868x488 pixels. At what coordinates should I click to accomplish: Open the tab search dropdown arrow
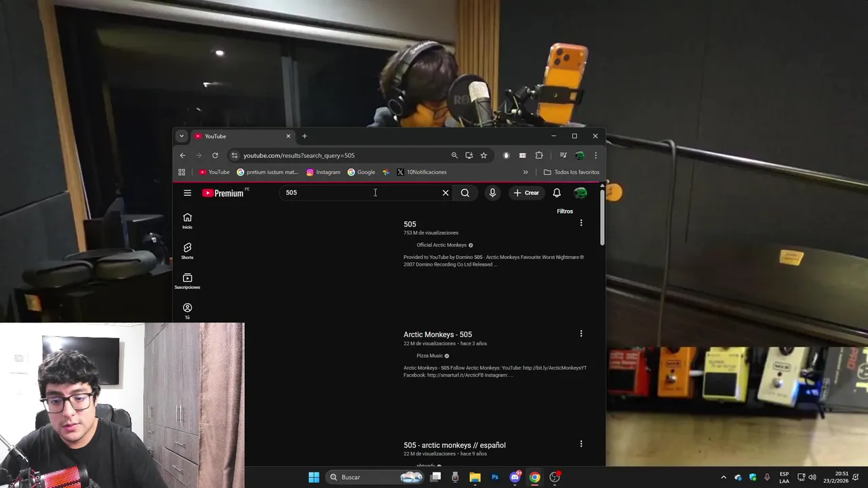182,136
